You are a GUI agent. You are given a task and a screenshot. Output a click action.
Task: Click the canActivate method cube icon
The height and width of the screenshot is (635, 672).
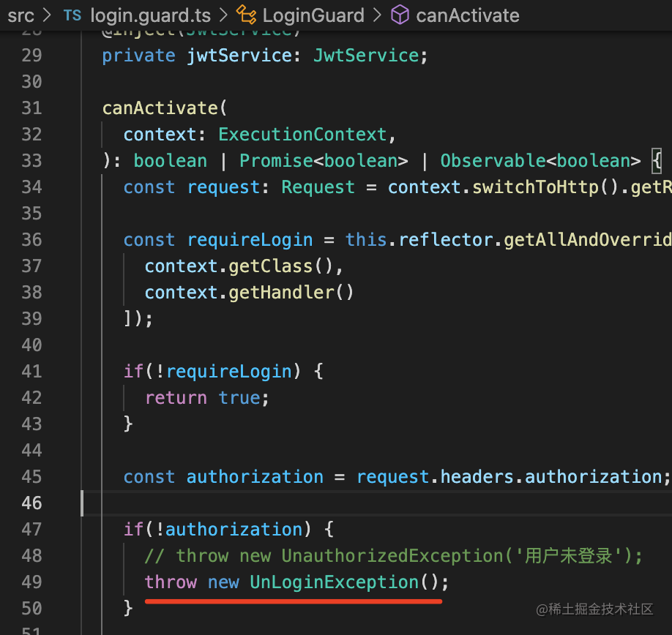tap(400, 15)
